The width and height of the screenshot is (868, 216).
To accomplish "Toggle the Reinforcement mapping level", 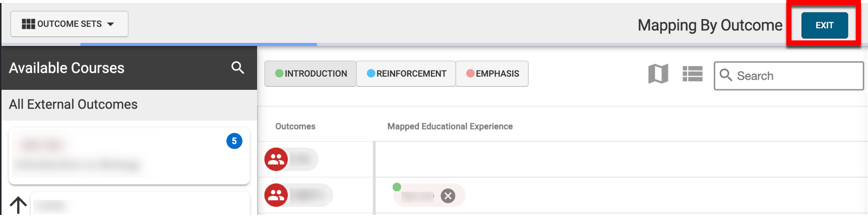I will click(x=406, y=74).
